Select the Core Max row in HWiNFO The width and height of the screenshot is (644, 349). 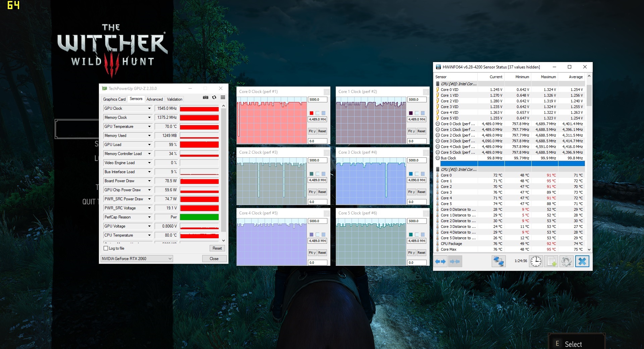point(509,249)
